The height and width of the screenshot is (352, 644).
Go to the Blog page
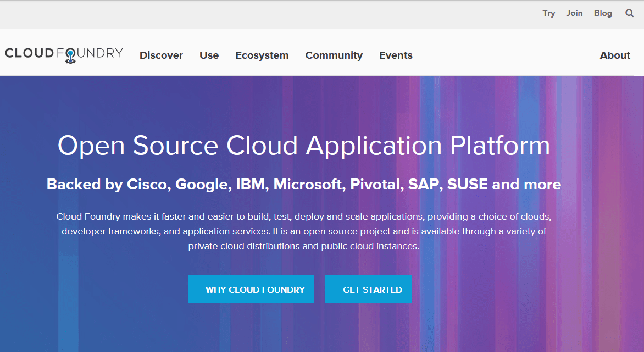point(603,13)
